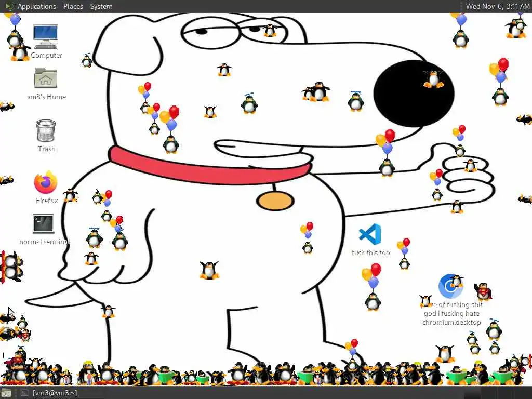Click the MATE logo in top panel

(9, 6)
